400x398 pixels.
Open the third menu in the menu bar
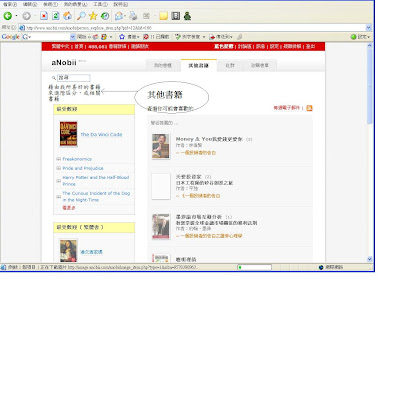pyautogui.click(x=50, y=5)
